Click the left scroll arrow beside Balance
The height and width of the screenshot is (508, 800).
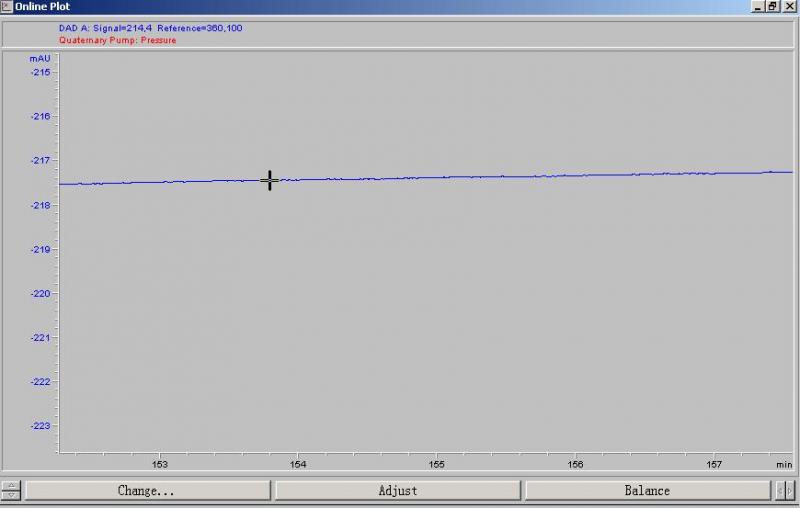click(780, 491)
